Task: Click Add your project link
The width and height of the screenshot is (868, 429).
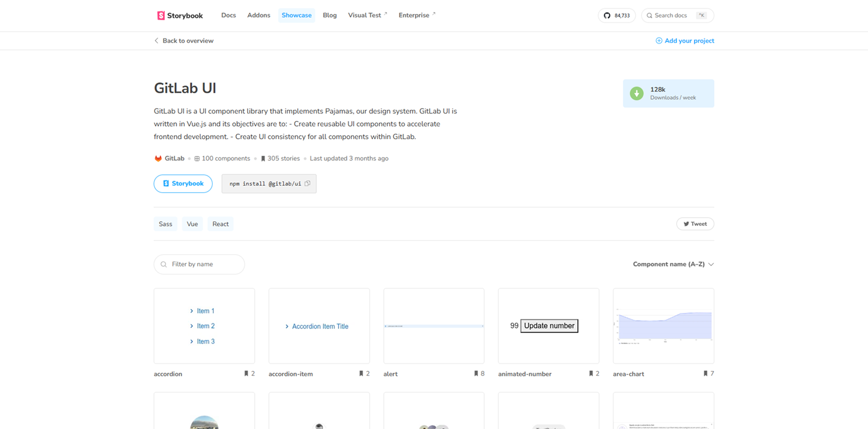Action: 685,41
